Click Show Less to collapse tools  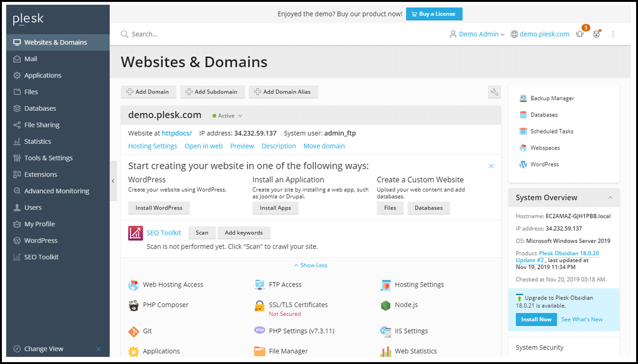[310, 265]
